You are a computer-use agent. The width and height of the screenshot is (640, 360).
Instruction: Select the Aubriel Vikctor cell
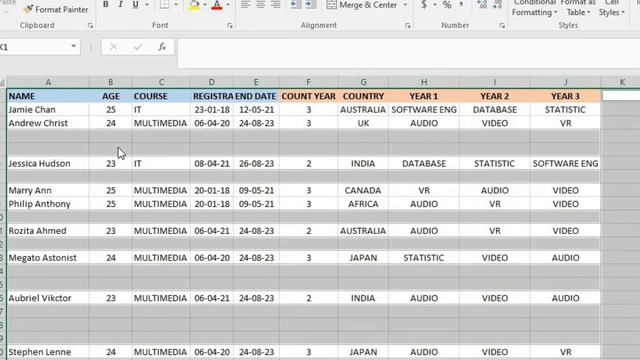48,298
